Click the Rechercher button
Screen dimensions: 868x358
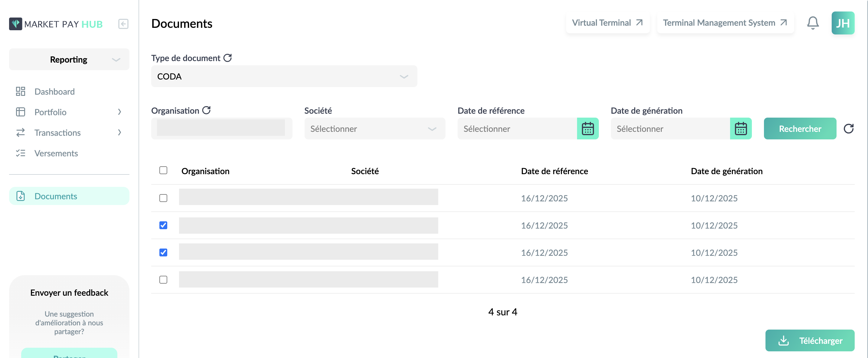pyautogui.click(x=800, y=128)
